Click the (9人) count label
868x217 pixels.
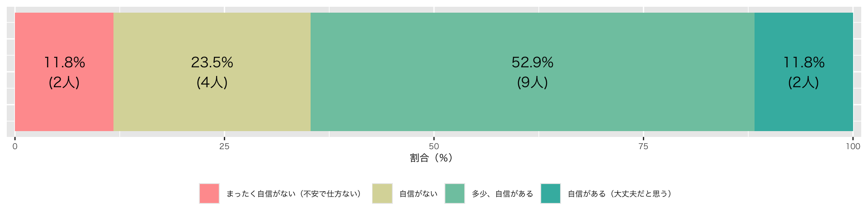click(x=532, y=82)
